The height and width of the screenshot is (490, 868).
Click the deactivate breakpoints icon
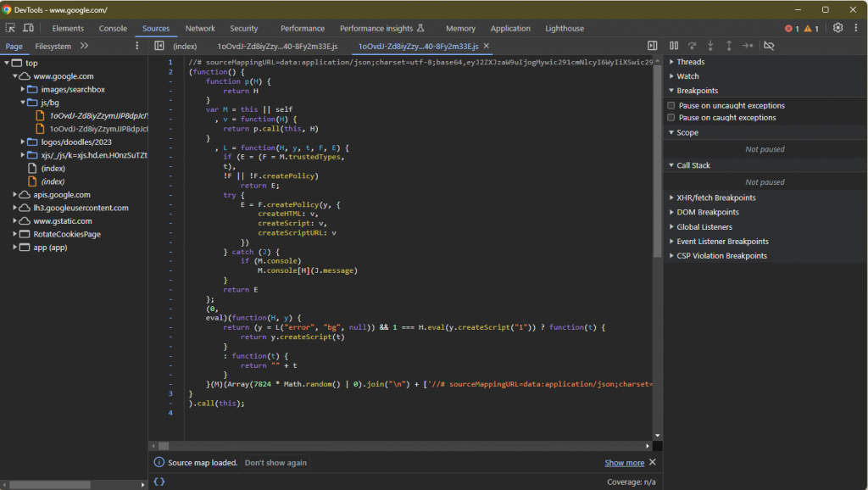click(x=769, y=46)
